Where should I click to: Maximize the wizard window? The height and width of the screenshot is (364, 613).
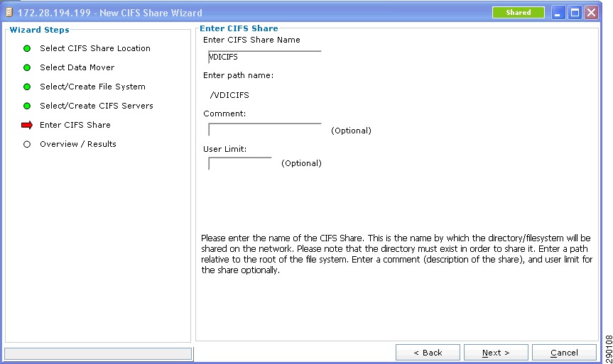(575, 13)
